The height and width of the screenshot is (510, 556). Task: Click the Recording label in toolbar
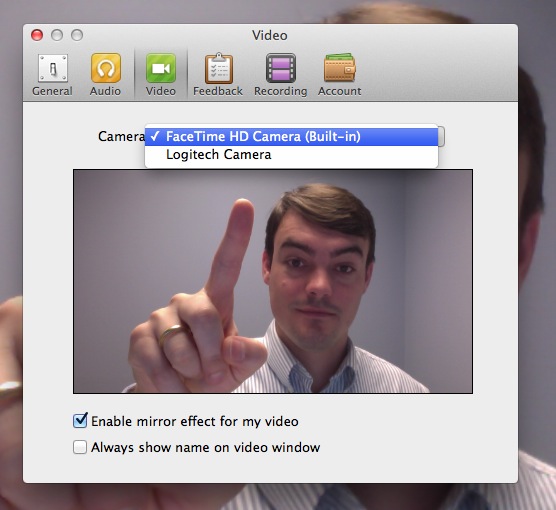click(x=280, y=91)
